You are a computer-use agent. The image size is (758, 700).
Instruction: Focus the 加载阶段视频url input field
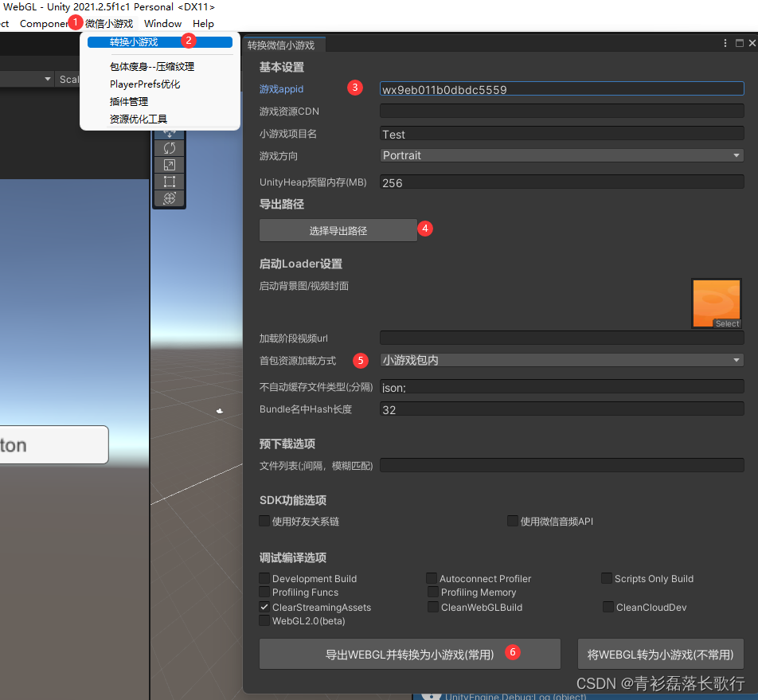[x=562, y=338]
